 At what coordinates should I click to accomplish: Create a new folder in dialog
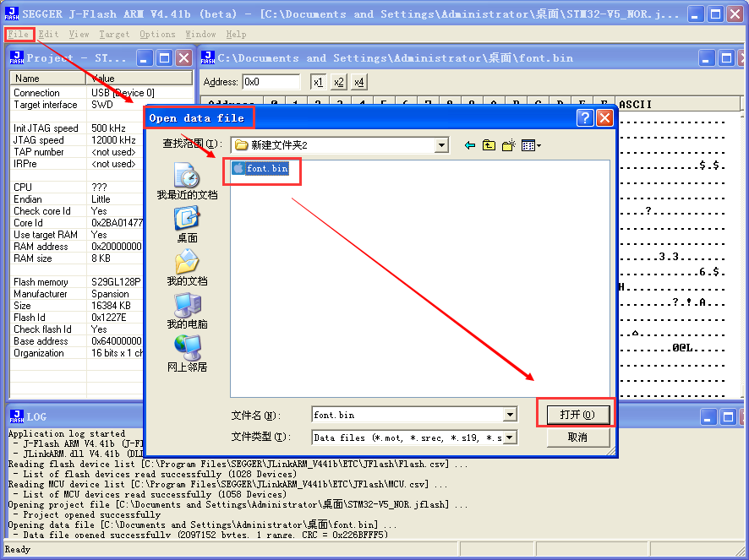(509, 145)
